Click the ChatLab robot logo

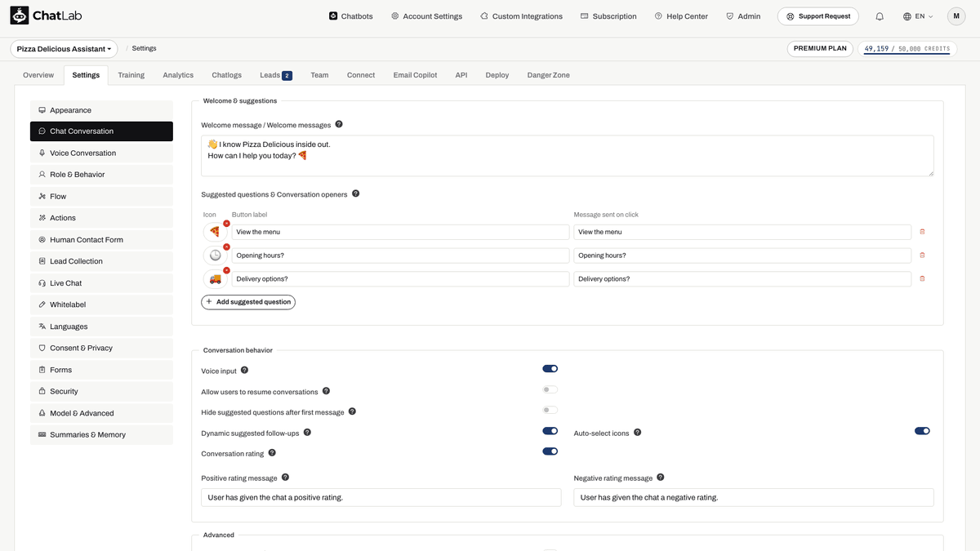pyautogui.click(x=20, y=16)
